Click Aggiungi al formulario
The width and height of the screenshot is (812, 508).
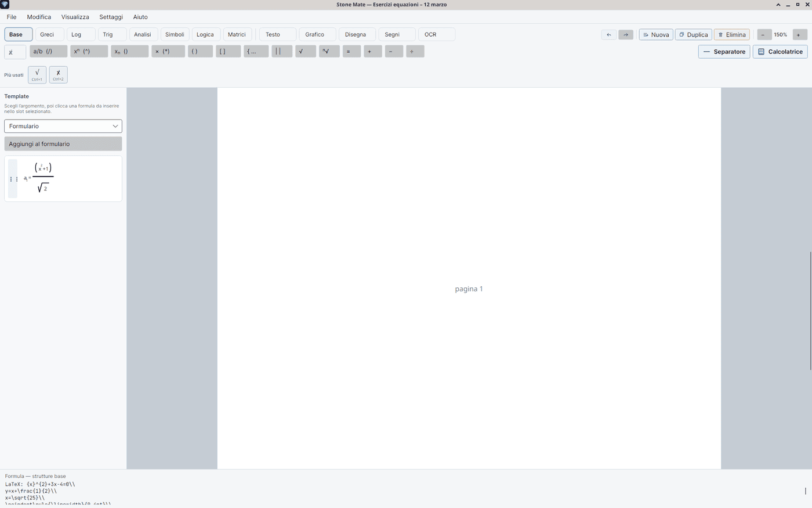click(x=63, y=144)
